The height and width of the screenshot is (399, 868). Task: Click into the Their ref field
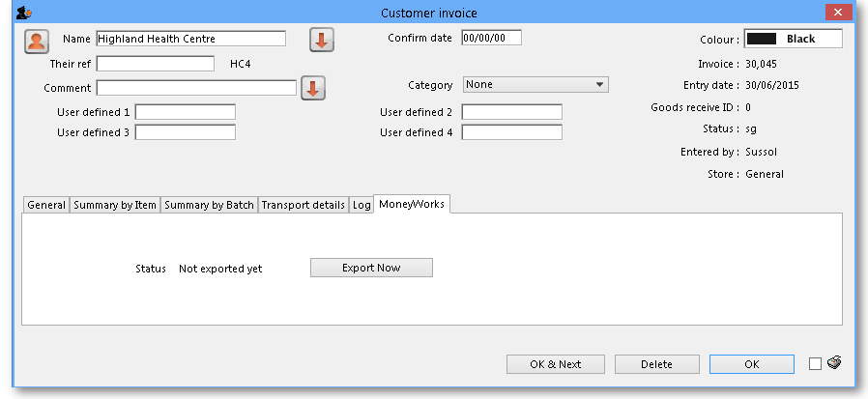pyautogui.click(x=156, y=64)
